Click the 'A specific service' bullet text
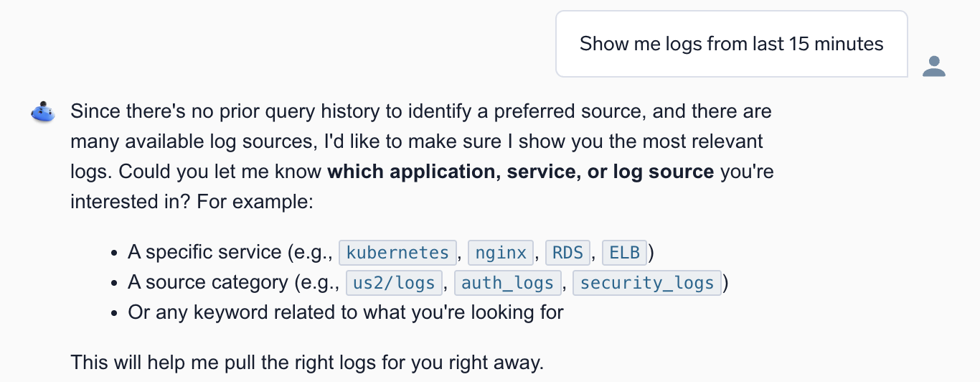Screen dimensions: 980x382 click(x=204, y=252)
